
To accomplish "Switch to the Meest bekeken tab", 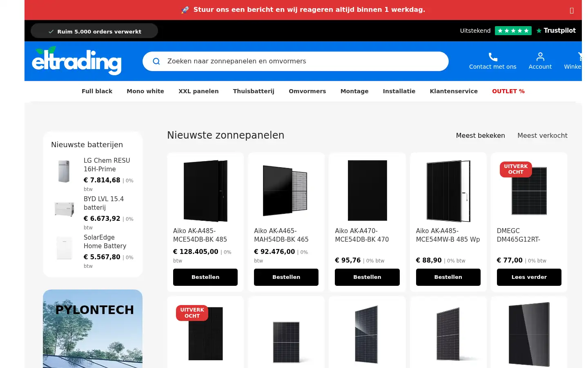I will click(481, 135).
